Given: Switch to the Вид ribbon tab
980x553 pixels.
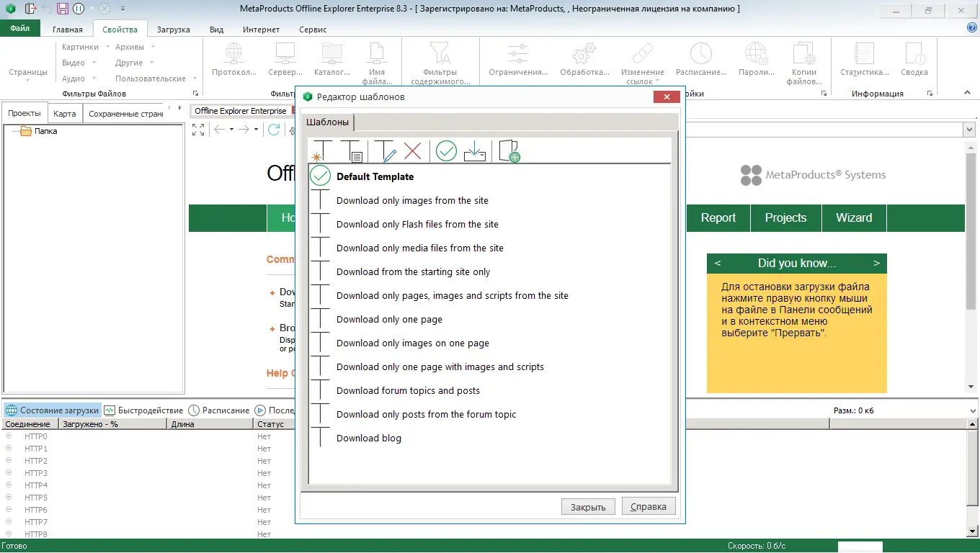Looking at the screenshot, I should point(217,30).
